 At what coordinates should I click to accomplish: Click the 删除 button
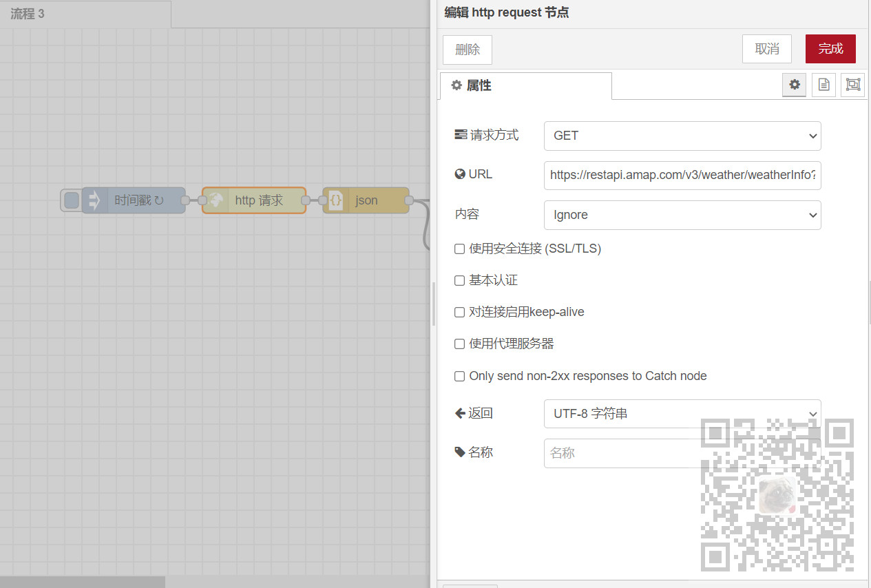(x=468, y=49)
